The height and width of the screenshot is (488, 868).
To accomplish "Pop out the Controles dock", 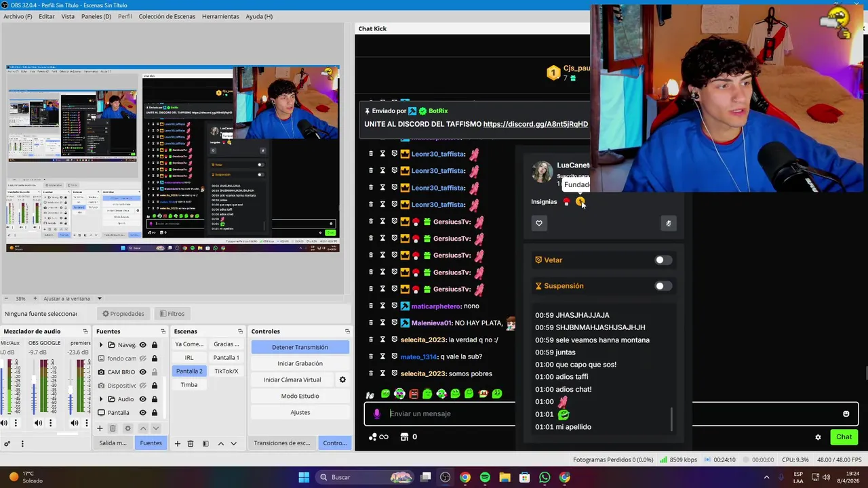I will (x=347, y=331).
